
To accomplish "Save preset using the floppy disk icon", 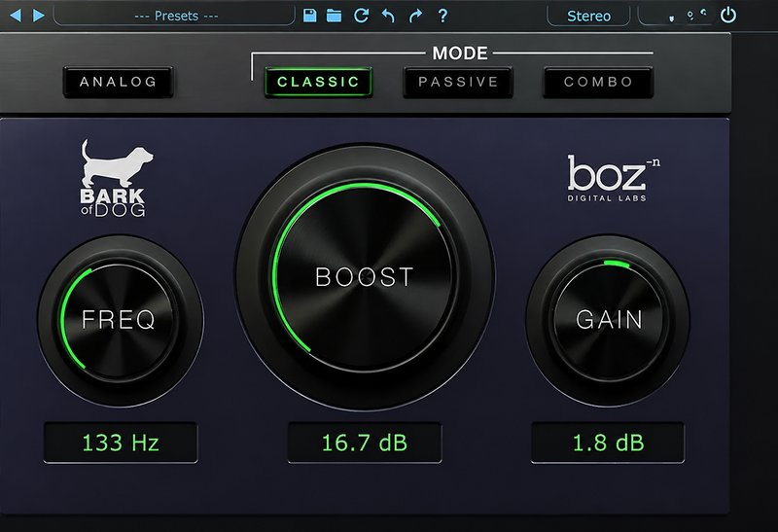I will coord(309,16).
